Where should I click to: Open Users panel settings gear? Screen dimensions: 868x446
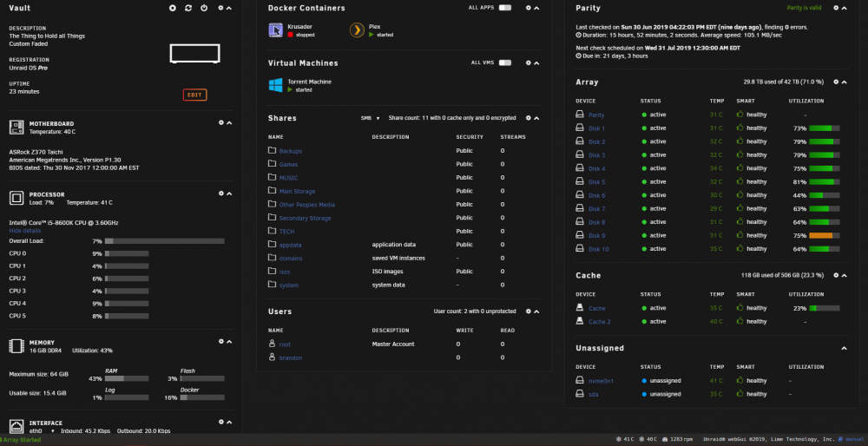pos(528,312)
